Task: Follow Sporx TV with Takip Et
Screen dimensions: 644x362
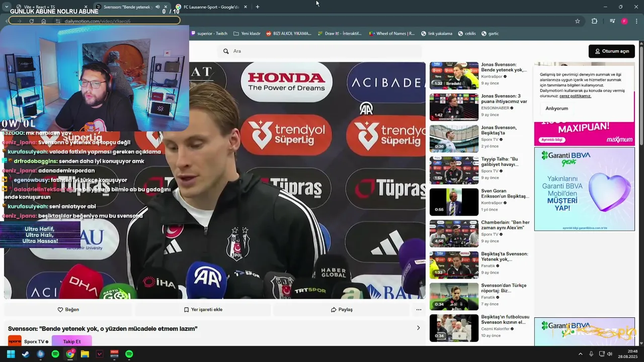Action: (71, 341)
